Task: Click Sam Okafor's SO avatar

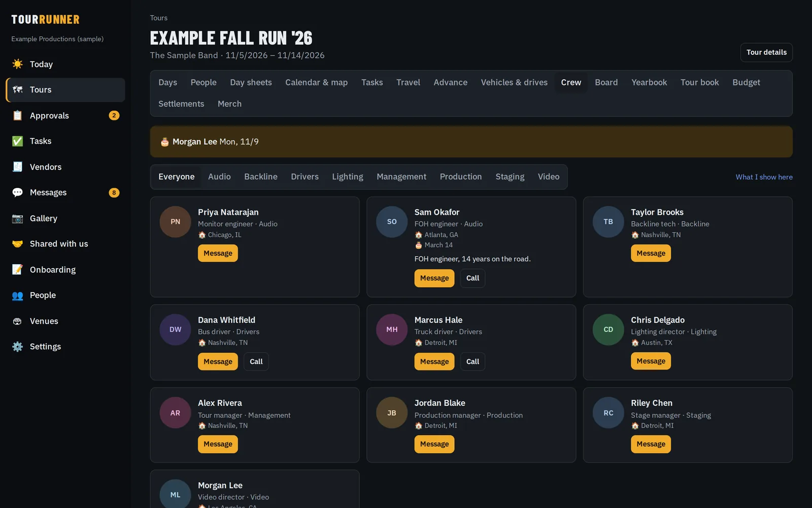Action: tap(392, 221)
